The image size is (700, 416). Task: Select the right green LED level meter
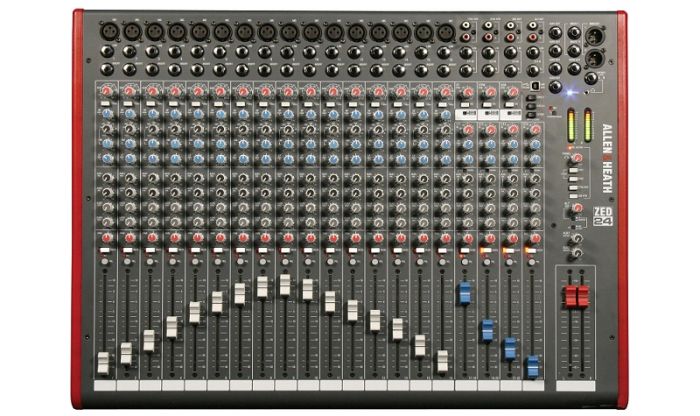pos(588,125)
